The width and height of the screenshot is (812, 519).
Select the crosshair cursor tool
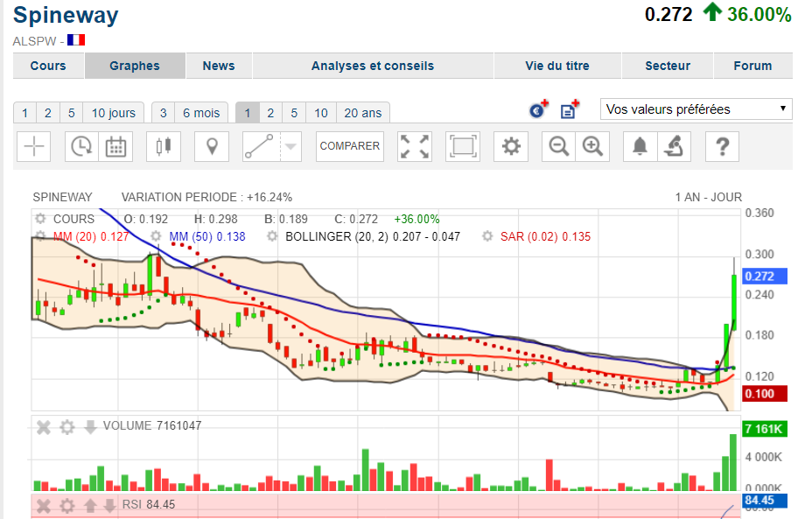coord(33,146)
